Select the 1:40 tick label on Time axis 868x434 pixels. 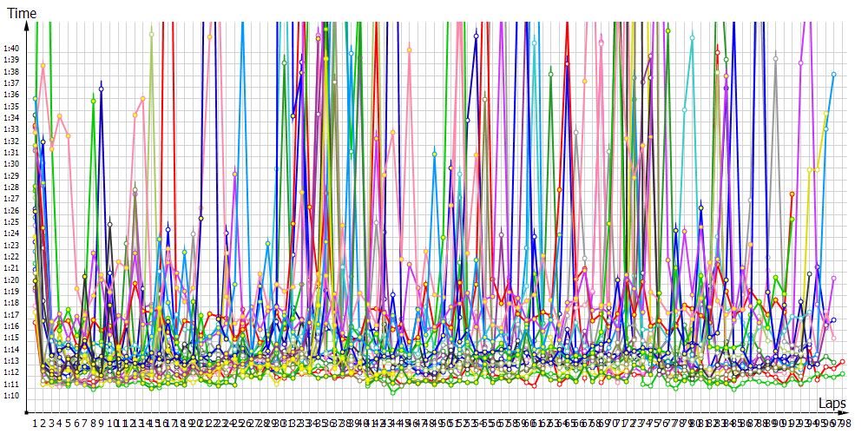tap(10, 48)
